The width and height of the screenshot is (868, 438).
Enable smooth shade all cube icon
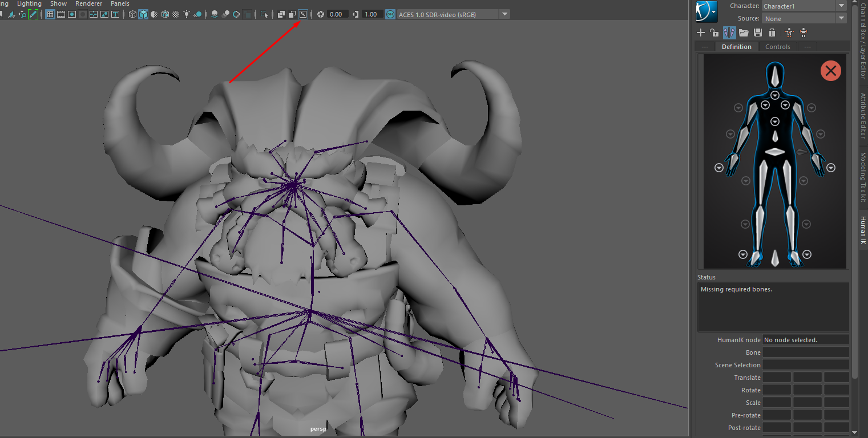click(143, 14)
